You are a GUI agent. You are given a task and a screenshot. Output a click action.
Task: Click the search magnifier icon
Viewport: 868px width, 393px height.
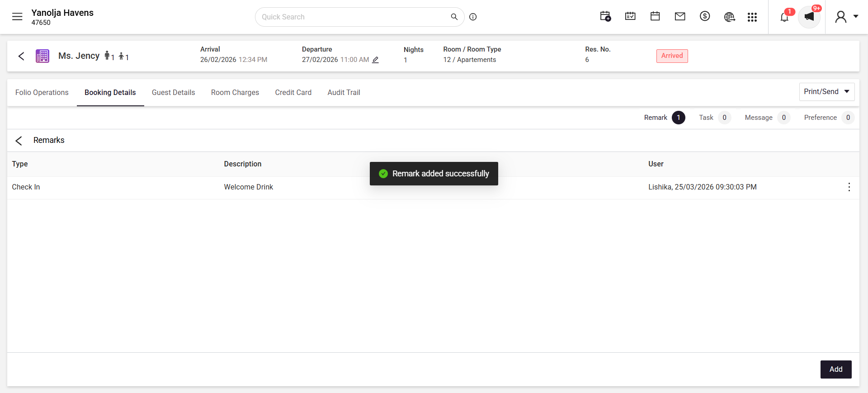point(454,17)
